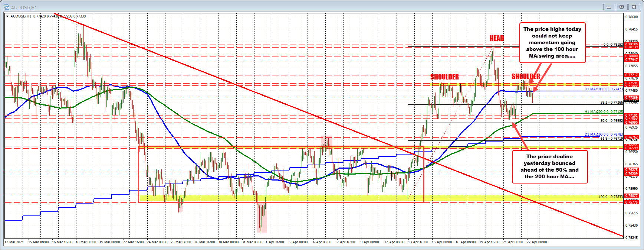Click the 38.2 - 0.77266 Fibonacci label
644x250 pixels.
[x=612, y=103]
